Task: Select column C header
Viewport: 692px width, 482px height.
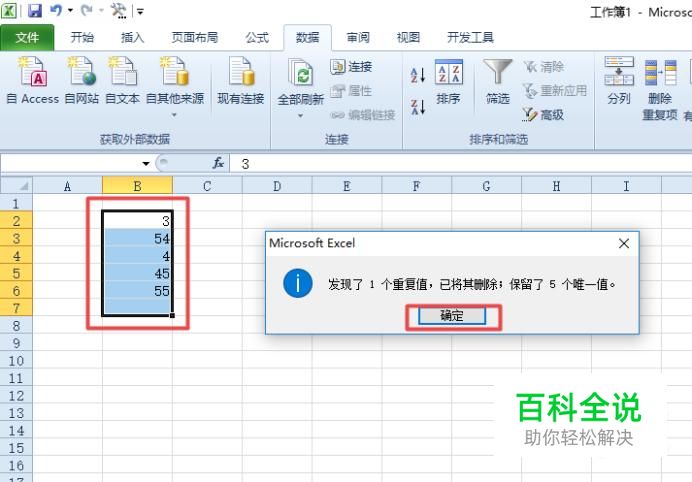Action: pyautogui.click(x=207, y=186)
